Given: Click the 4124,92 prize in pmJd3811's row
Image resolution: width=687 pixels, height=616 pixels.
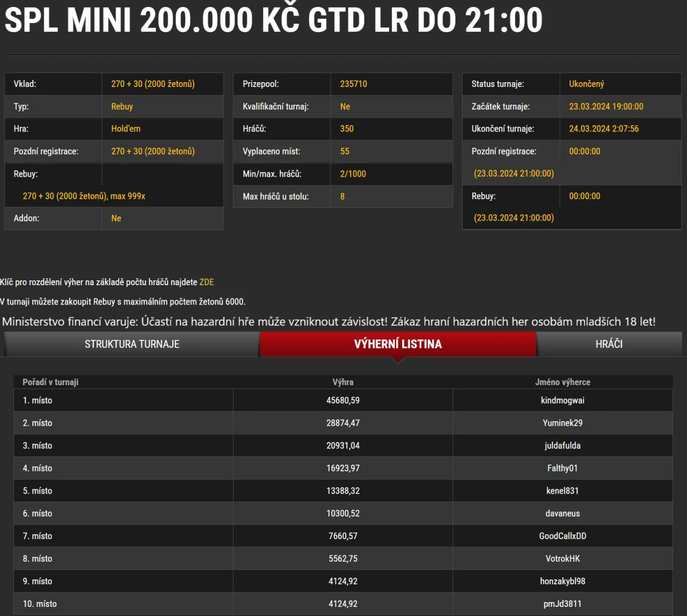Looking at the screenshot, I should point(343,604).
